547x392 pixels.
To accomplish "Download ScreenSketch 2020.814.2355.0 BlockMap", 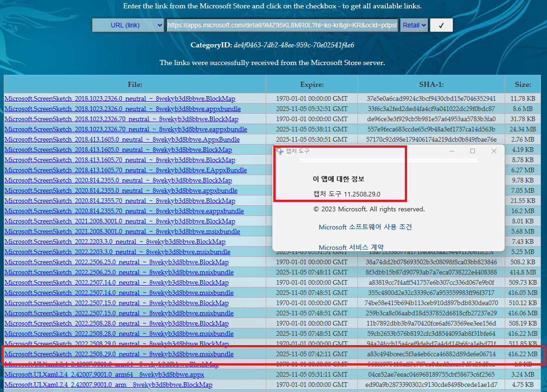I will click(x=118, y=180).
